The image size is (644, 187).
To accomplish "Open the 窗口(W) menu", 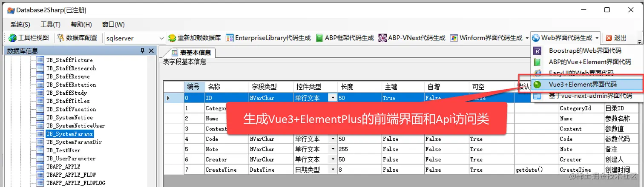I will [x=113, y=24].
